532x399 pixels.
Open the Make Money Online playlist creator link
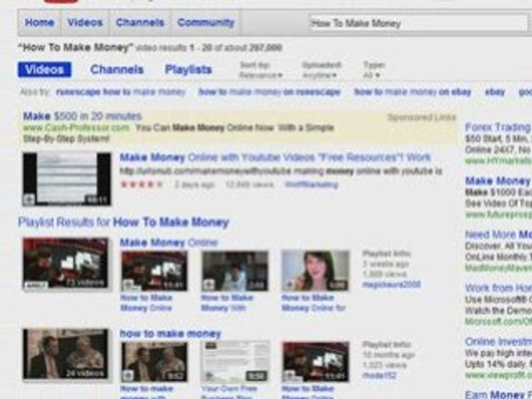click(392, 284)
